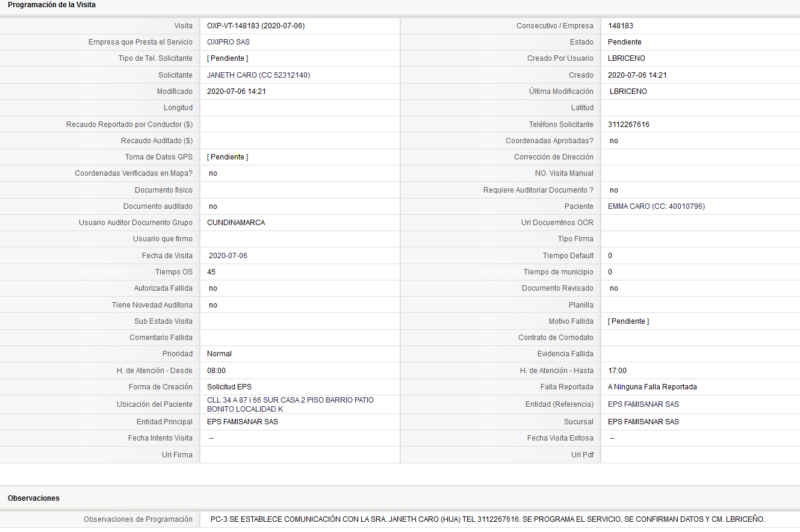Click the 'Requiere Auditoriar Documento ?' label
Screen dimensions: 800x532
click(539, 190)
